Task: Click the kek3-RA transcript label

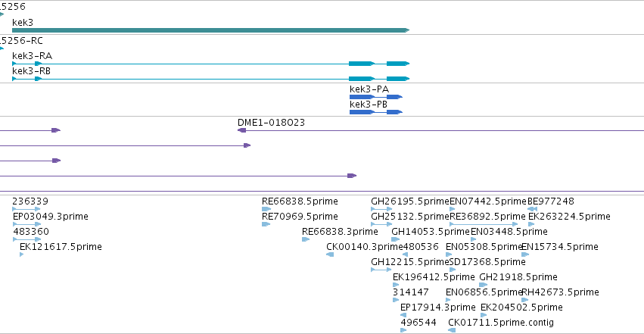Action: pos(32,56)
